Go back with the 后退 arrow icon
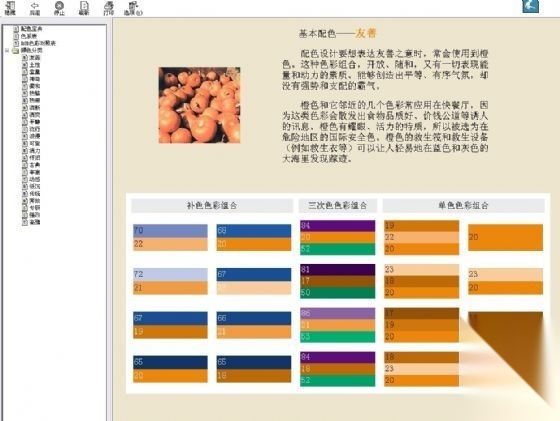Image resolution: width=560 pixels, height=421 pixels. click(x=35, y=7)
